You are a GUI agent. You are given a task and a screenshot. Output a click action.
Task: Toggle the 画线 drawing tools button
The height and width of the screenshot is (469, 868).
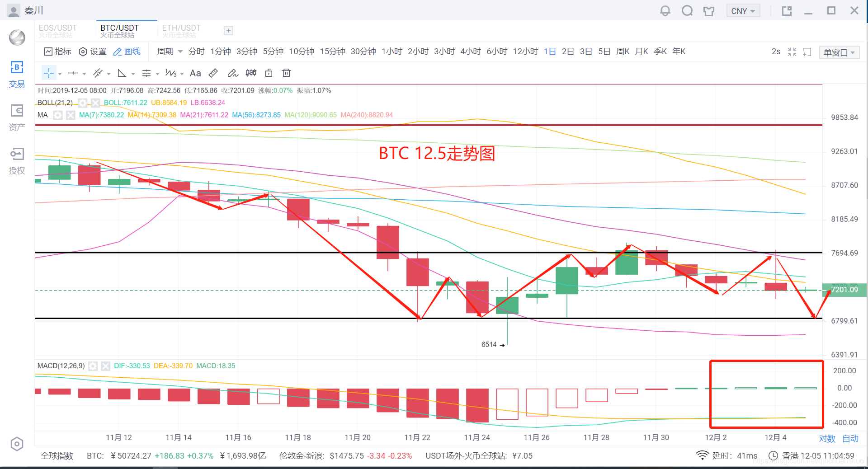[127, 52]
